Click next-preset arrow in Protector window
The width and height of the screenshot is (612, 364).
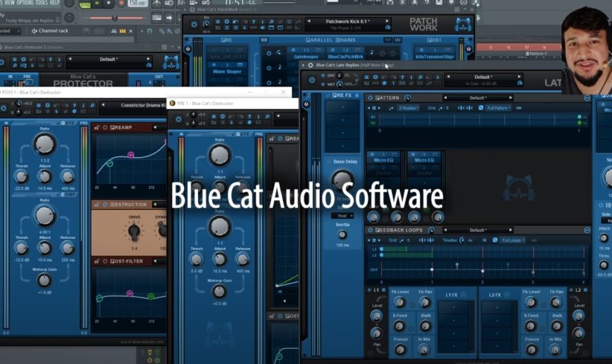(x=149, y=59)
